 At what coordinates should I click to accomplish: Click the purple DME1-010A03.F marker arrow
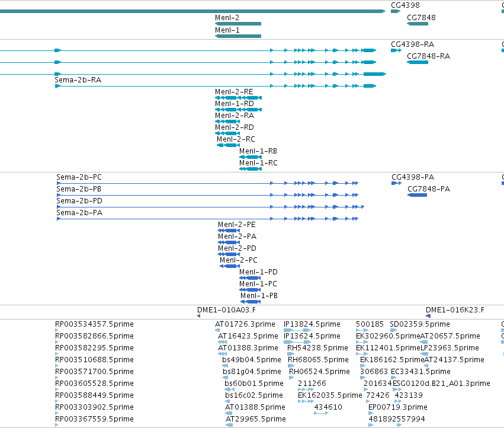tap(198, 316)
